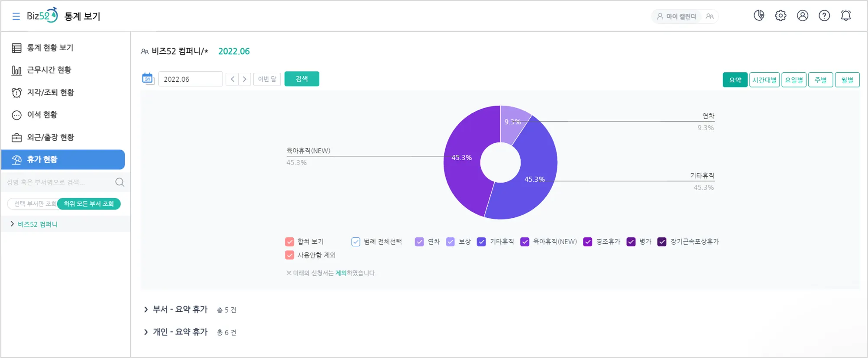Uncheck the 사용안함 제외 checkbox
This screenshot has height=358, width=868.
290,255
